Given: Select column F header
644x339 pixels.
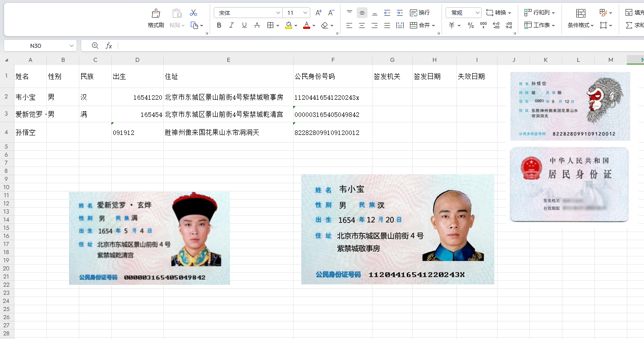Looking at the screenshot, I should [333, 60].
